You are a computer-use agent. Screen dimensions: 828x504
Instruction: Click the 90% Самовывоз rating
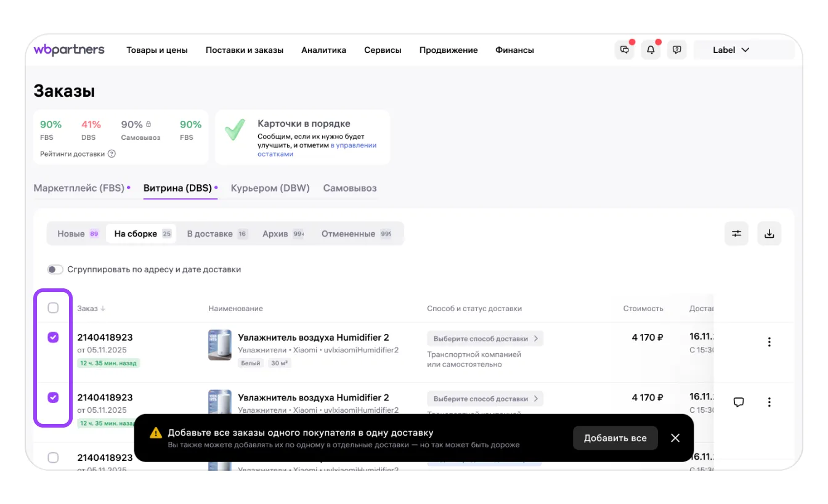click(x=132, y=124)
